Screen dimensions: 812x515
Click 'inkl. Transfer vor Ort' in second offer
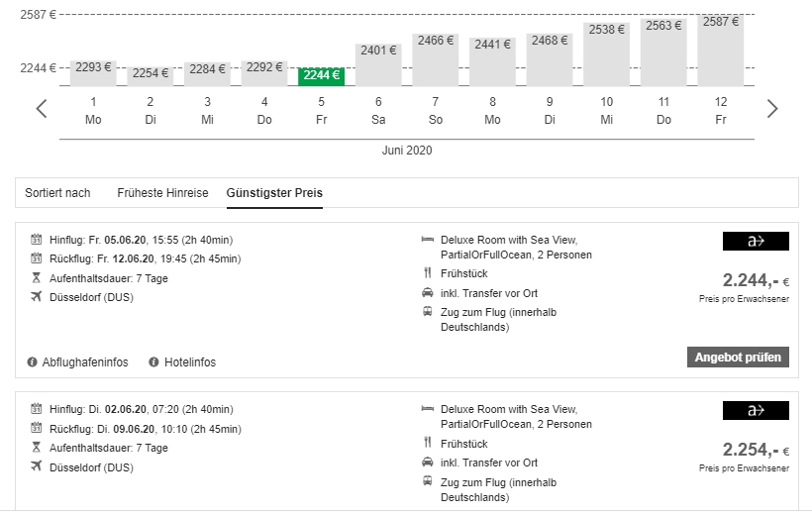(x=489, y=463)
